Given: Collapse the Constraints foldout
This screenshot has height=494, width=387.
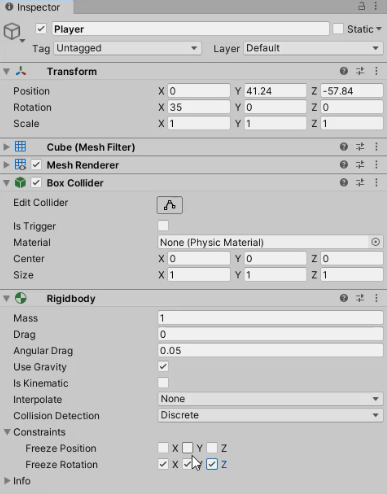Looking at the screenshot, I should 7,432.
